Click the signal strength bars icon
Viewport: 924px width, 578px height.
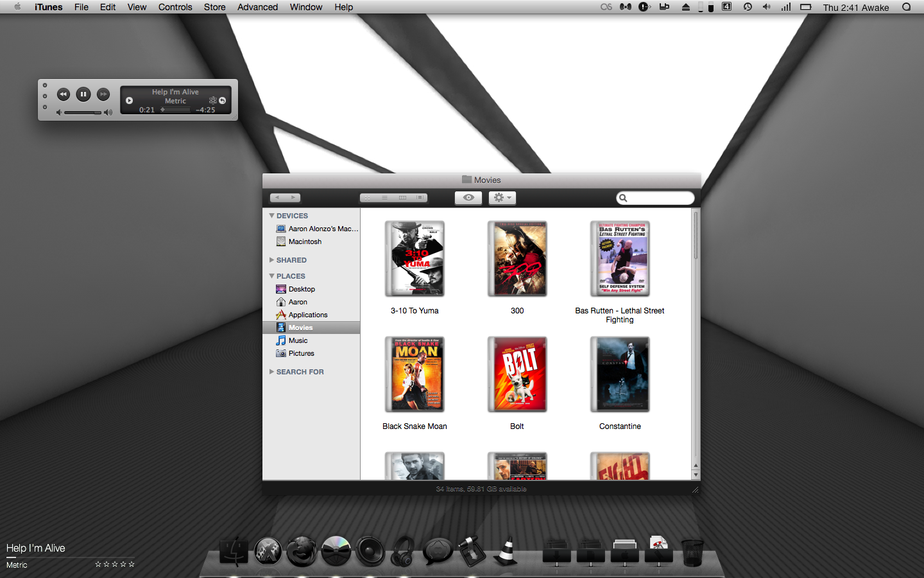click(x=786, y=7)
